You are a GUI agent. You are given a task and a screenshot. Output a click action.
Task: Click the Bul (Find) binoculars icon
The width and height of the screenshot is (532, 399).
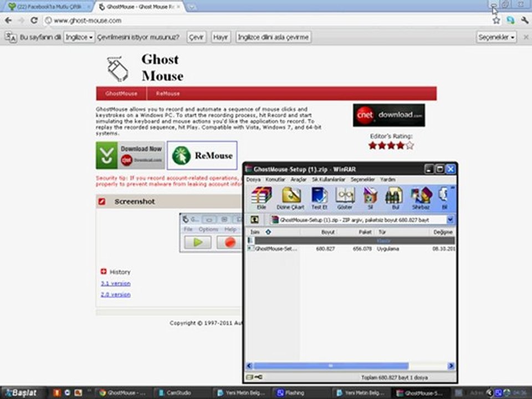coord(395,198)
